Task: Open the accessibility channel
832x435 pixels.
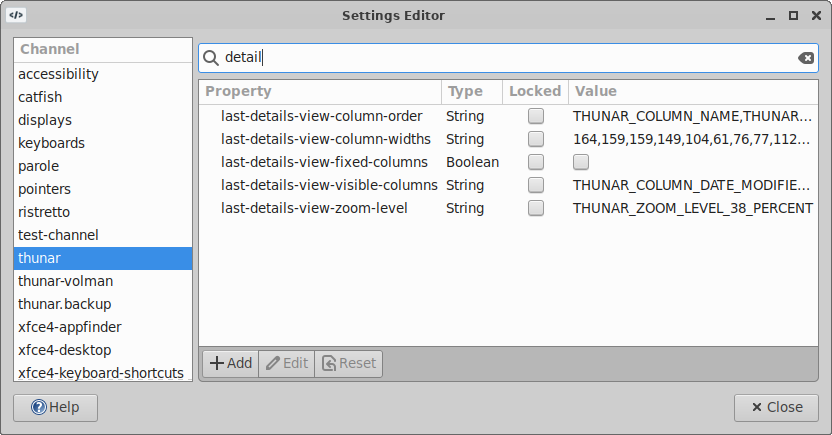Action: point(58,74)
